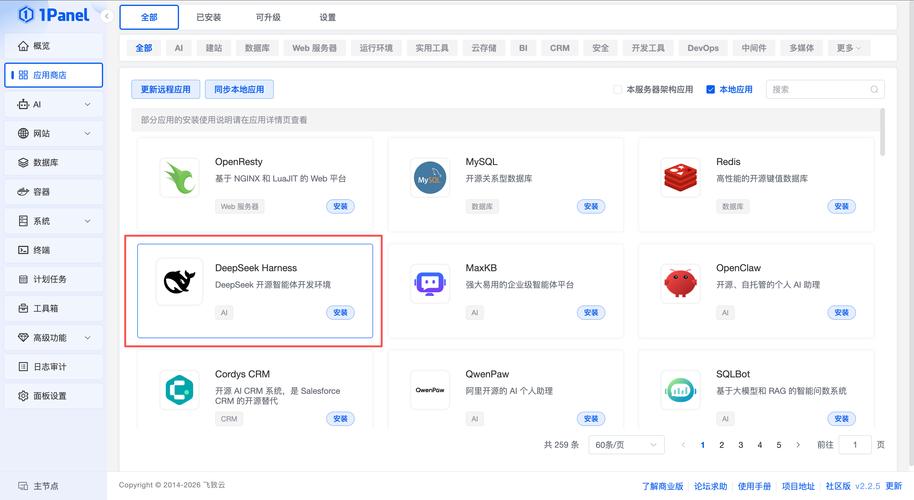Install MySQL with 安装 button
The height and width of the screenshot is (500, 914).
click(591, 206)
